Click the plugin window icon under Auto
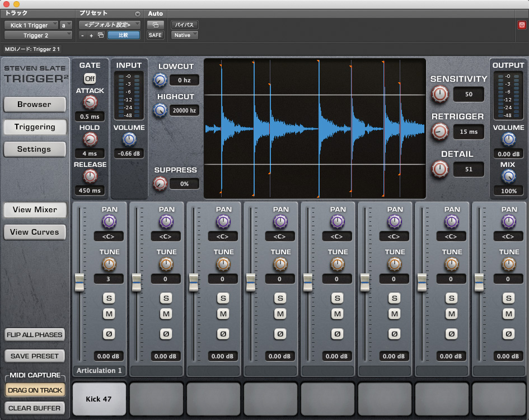Viewport: 529px width, 420px height. [x=156, y=25]
